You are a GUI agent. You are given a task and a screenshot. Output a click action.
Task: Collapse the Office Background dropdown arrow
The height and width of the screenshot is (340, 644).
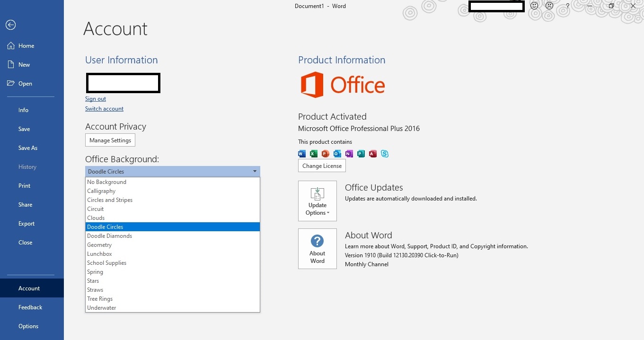point(255,171)
